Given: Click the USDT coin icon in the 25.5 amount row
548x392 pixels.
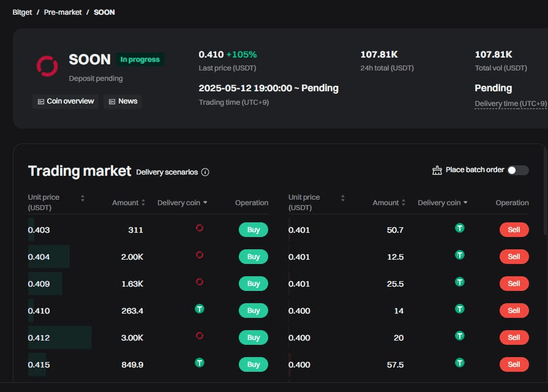Looking at the screenshot, I should pos(460,282).
